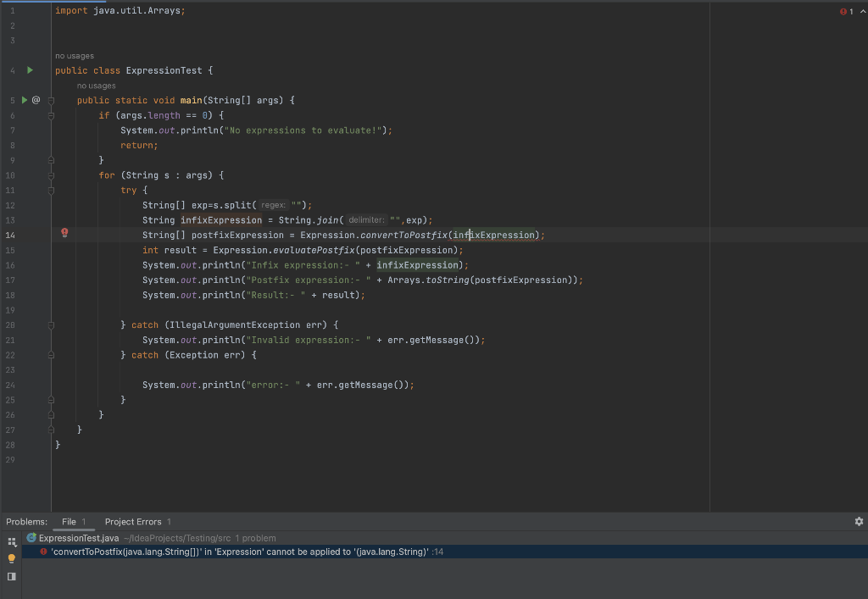
Task: Open the Problems panel settings gear
Action: [859, 522]
